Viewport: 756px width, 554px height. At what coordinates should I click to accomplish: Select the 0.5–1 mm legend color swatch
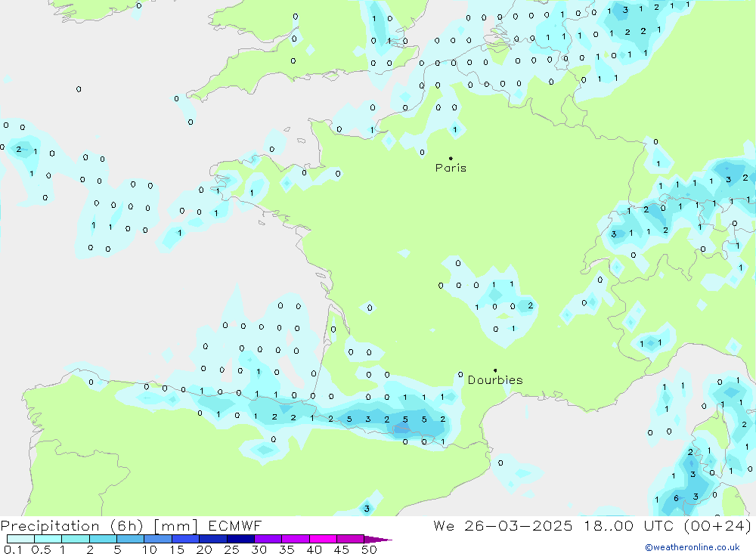[x=48, y=539]
